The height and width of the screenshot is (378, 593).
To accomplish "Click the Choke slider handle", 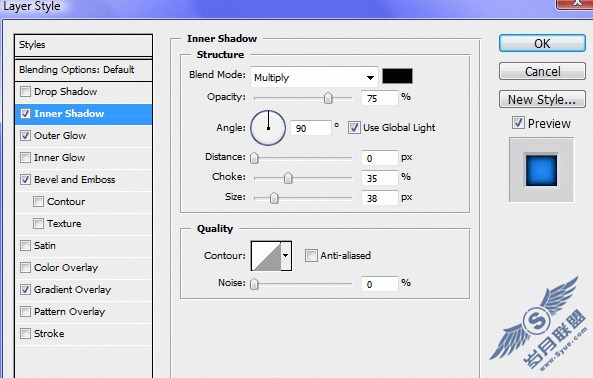I will pos(288,178).
